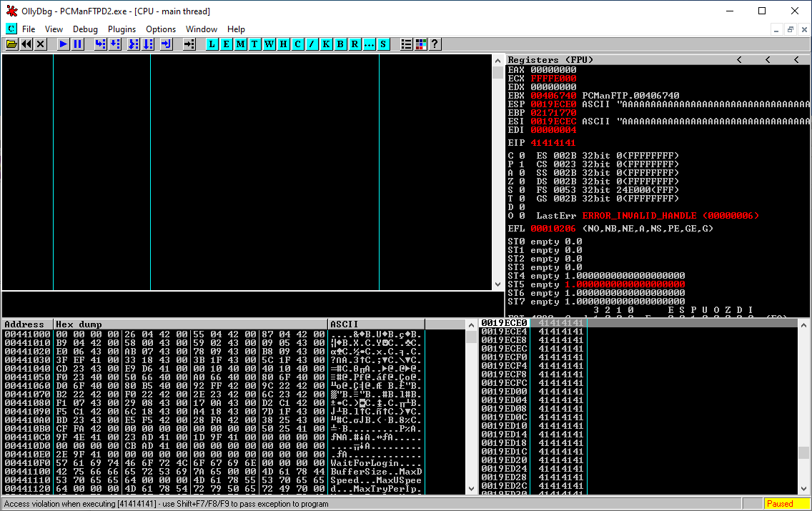Screen dimensions: 812x511
Task: Click the middle left-arrow in Registers header
Action: (x=768, y=59)
